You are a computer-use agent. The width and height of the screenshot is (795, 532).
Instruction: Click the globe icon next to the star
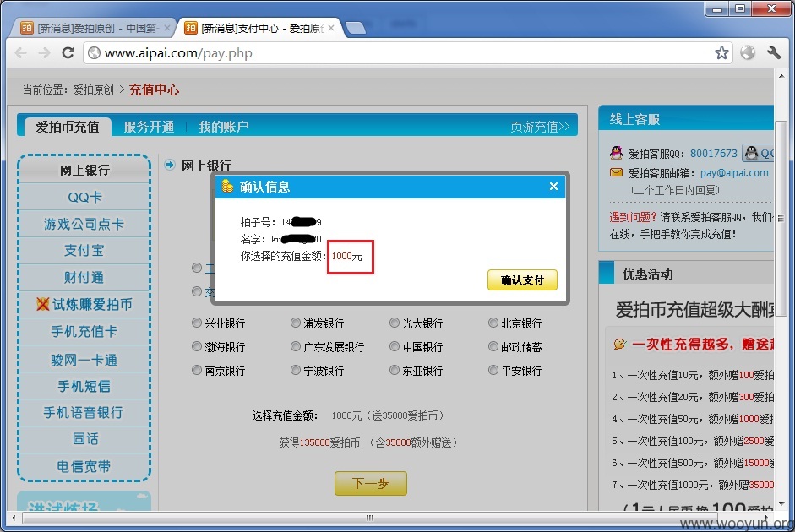(748, 52)
